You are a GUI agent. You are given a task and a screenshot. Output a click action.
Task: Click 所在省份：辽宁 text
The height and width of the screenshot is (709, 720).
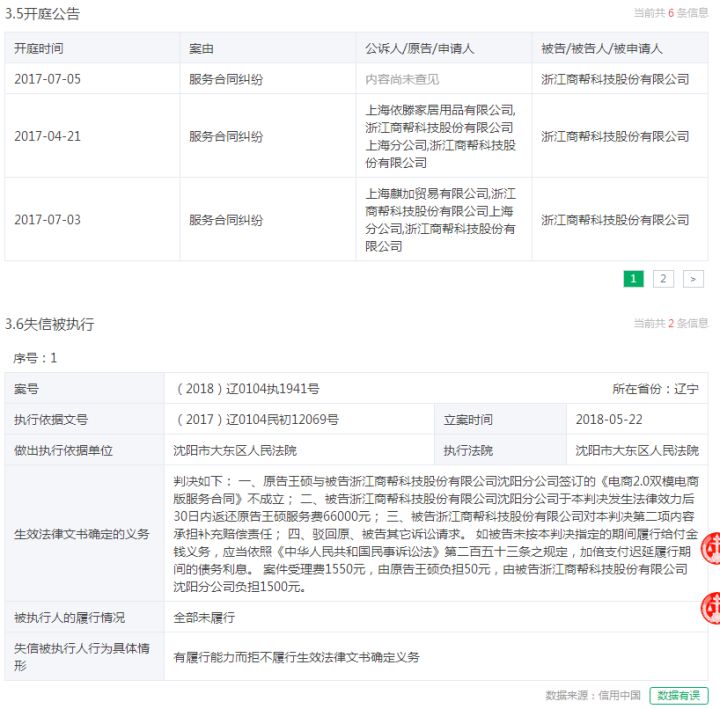click(656, 389)
